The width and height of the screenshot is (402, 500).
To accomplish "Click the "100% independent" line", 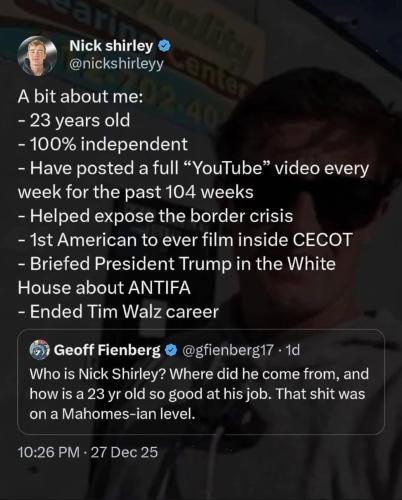I will [x=103, y=144].
